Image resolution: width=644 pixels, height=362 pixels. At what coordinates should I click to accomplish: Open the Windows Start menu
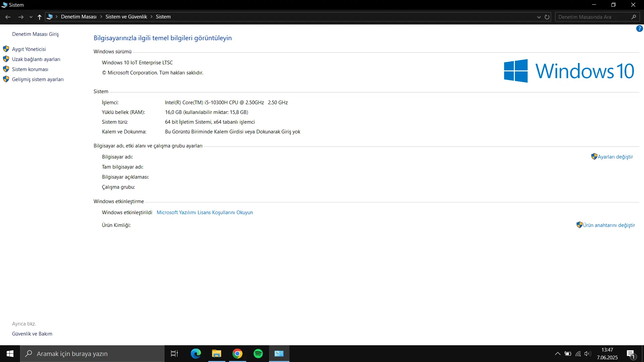point(10,354)
